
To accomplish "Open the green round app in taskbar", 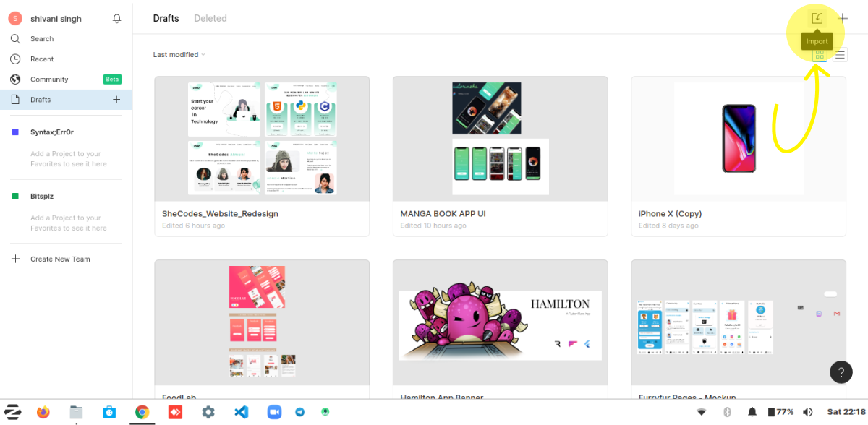I will [x=325, y=412].
